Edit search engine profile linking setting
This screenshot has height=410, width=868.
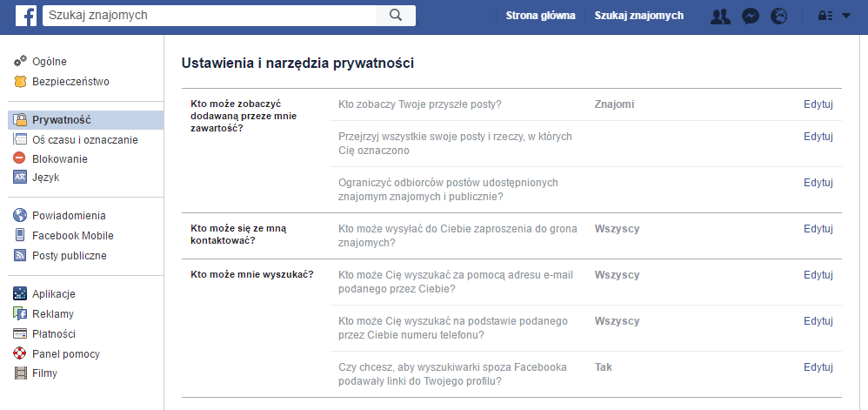tap(818, 367)
